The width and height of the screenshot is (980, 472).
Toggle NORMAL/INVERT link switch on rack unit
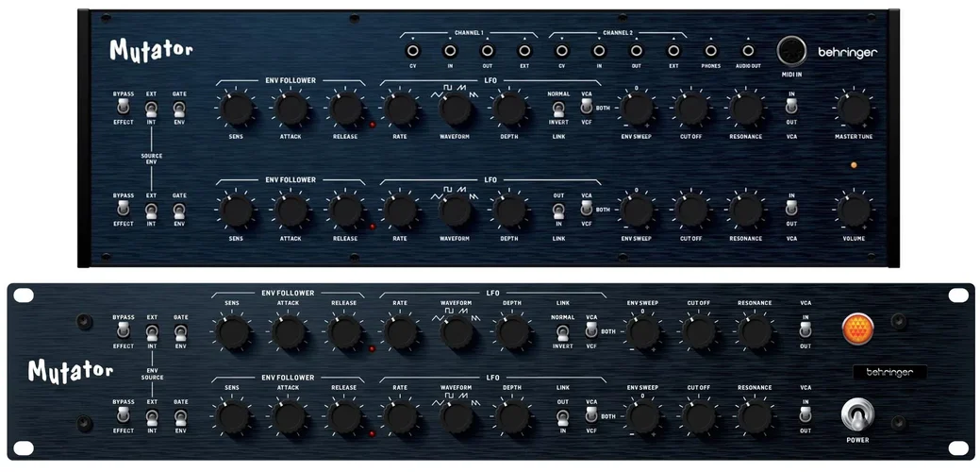tap(562, 331)
